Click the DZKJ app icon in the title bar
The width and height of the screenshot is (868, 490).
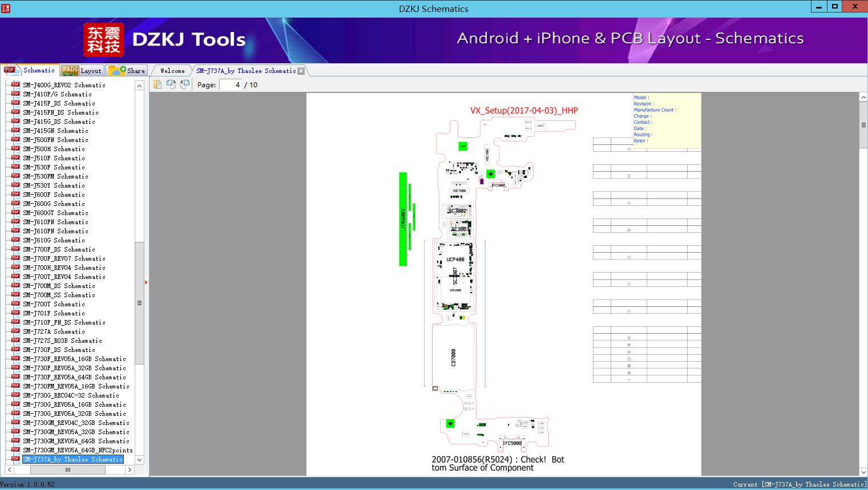coord(6,8)
